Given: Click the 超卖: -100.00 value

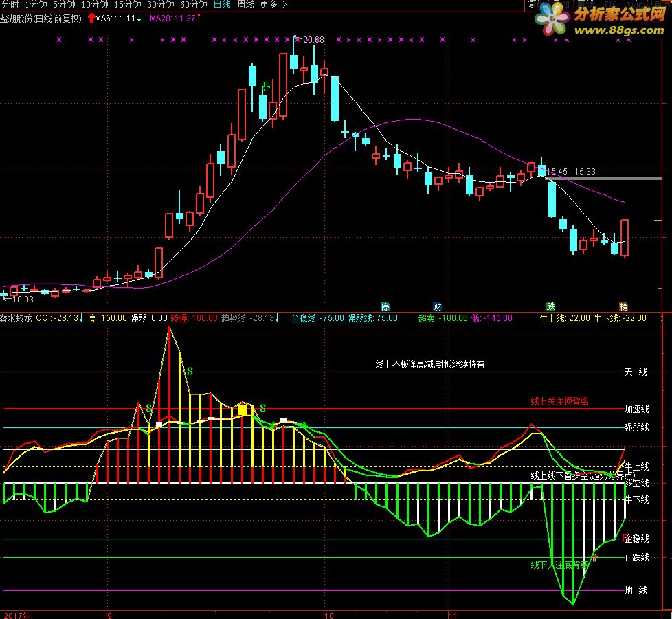Looking at the screenshot, I should pos(443,318).
